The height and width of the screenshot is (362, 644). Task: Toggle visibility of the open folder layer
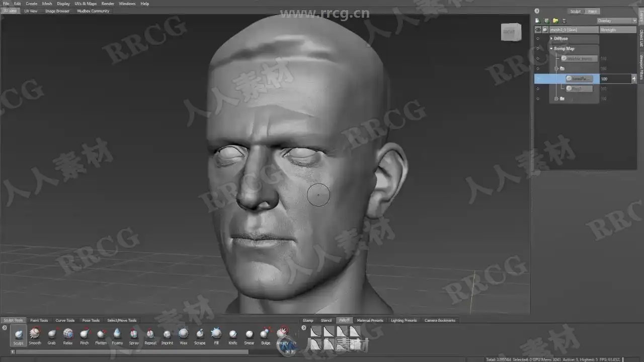(x=537, y=68)
